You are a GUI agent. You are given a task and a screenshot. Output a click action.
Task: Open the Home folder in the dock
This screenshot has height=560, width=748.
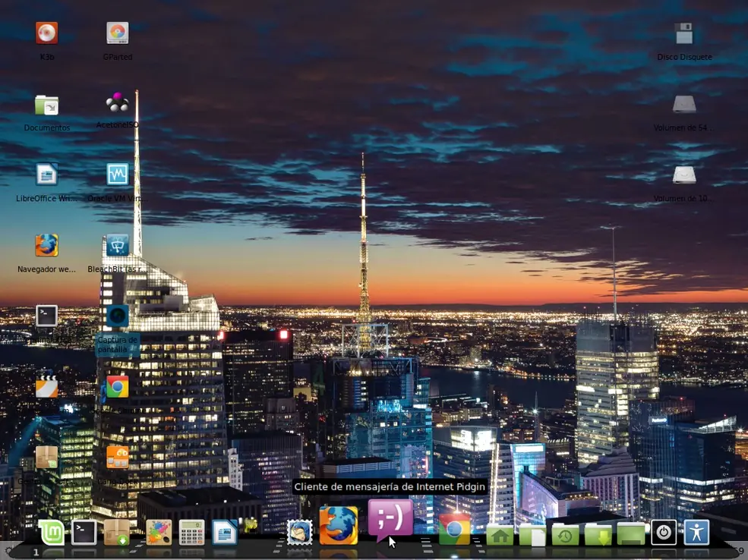tap(500, 533)
